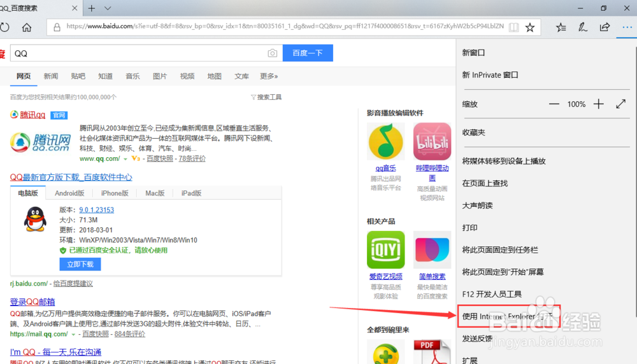Open the 884条评价 link
Image resolution: width=637 pixels, height=364 pixels.
(129, 334)
